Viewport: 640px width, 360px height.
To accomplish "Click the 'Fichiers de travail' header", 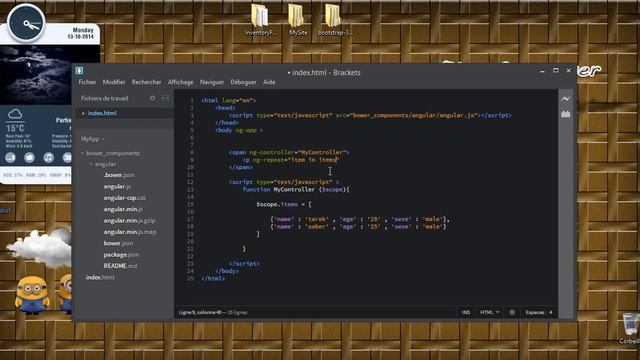I will tap(104, 98).
